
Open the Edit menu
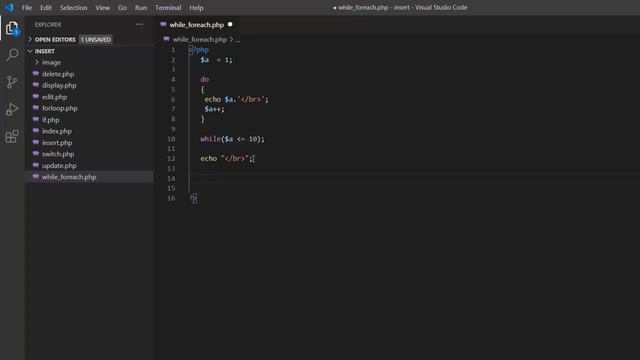(x=46, y=8)
